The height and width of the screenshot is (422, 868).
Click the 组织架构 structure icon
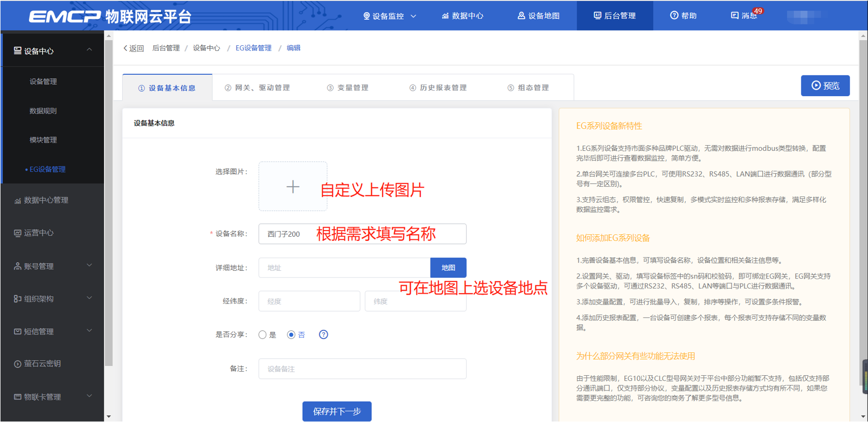tap(17, 299)
